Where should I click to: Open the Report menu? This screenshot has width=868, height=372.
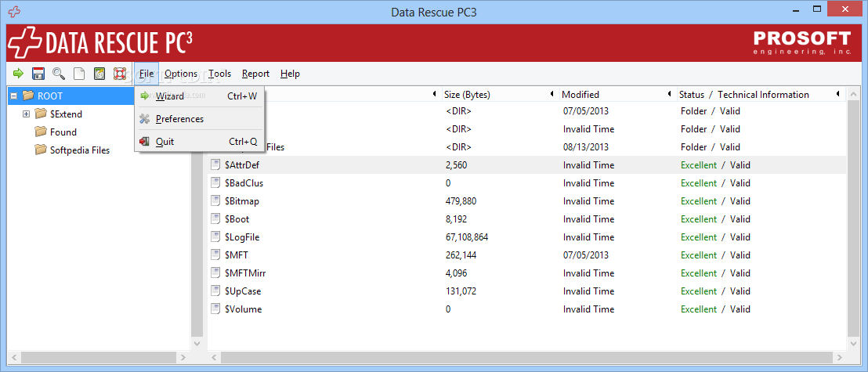coord(255,73)
